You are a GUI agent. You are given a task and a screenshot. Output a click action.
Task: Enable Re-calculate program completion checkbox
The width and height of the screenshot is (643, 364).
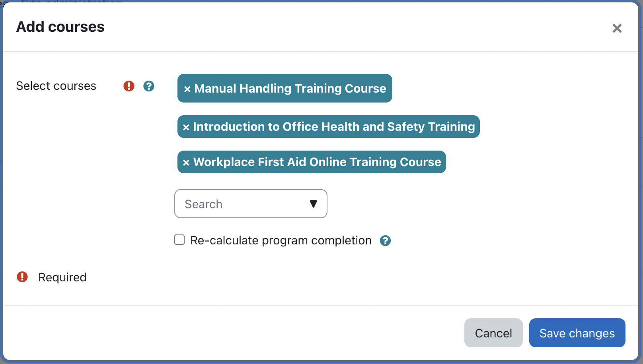pos(179,240)
